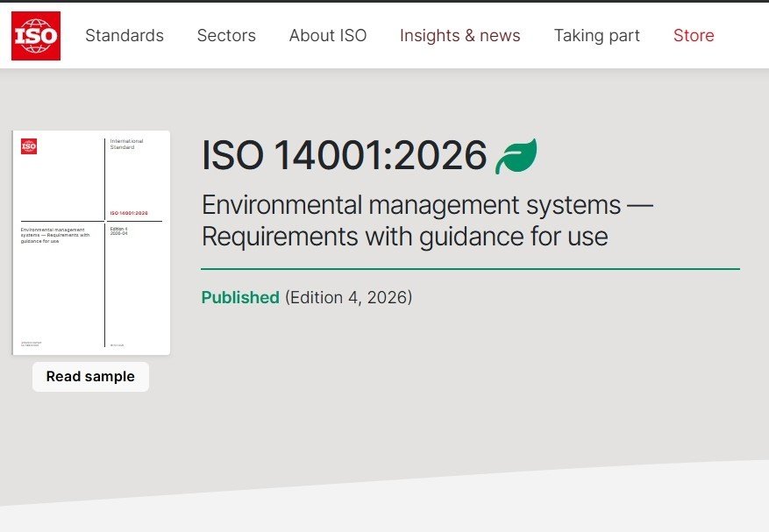The height and width of the screenshot is (532, 769).
Task: Open the Insights & news menu
Action: 460,35
